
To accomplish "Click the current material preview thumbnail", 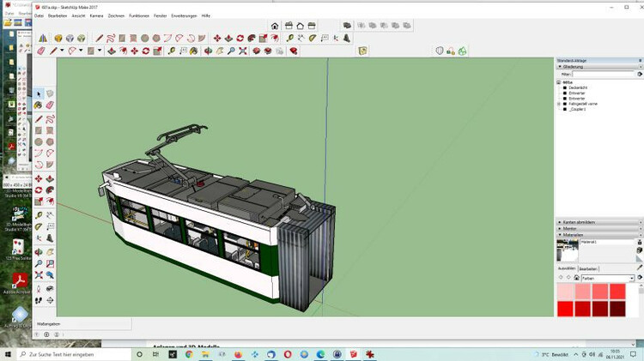I will pyautogui.click(x=568, y=250).
